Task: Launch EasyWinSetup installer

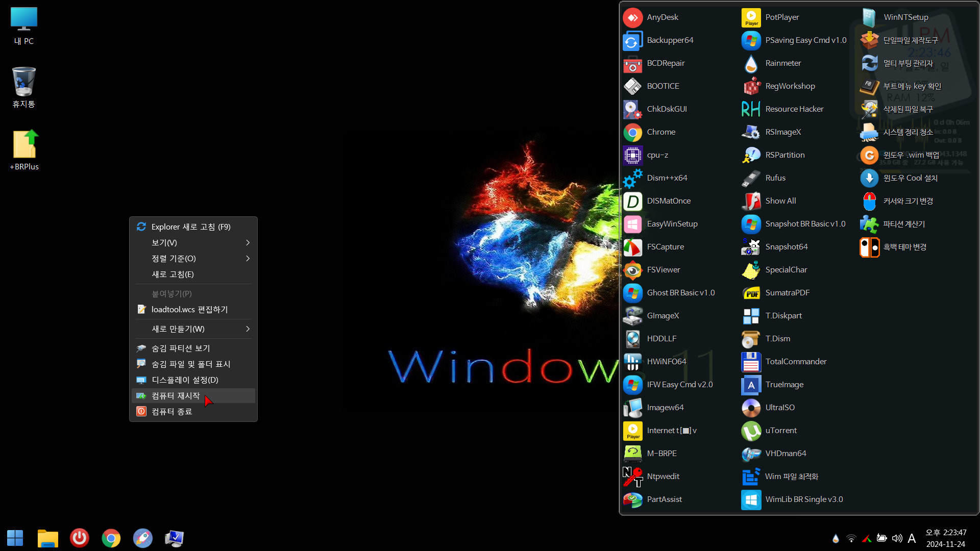Action: (660, 224)
